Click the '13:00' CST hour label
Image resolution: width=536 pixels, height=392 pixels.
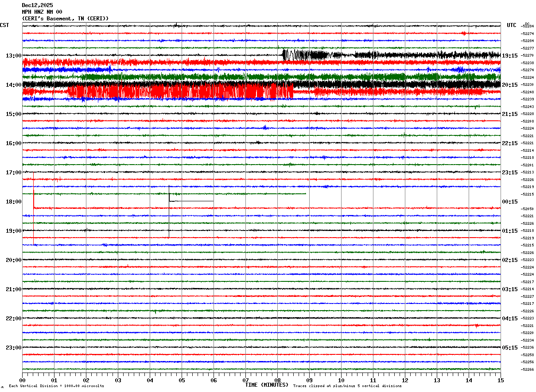[14, 56]
